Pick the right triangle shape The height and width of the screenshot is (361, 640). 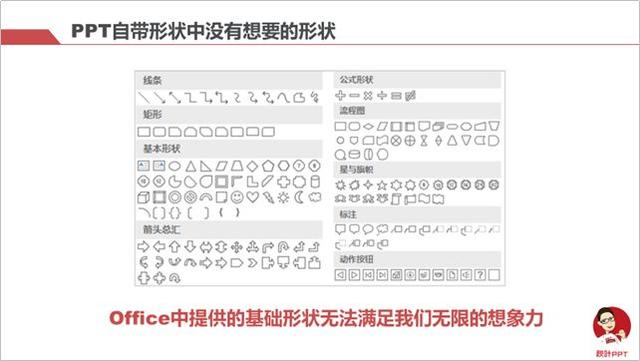[206, 166]
